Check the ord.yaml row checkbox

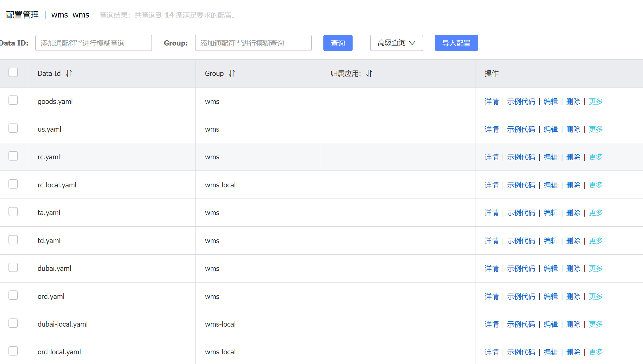[x=13, y=295]
